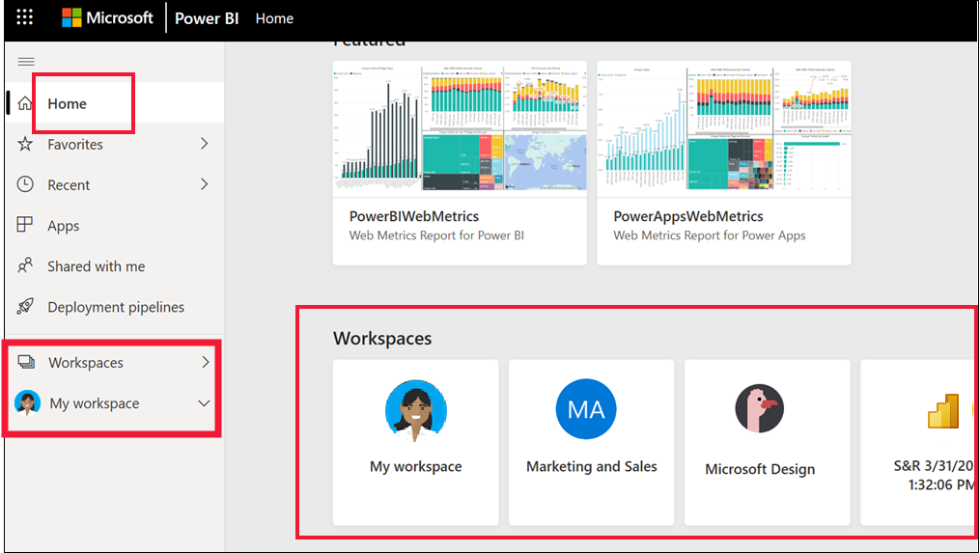The height and width of the screenshot is (553, 980).
Task: Click the Apps grid icon
Action: pyautogui.click(x=24, y=225)
